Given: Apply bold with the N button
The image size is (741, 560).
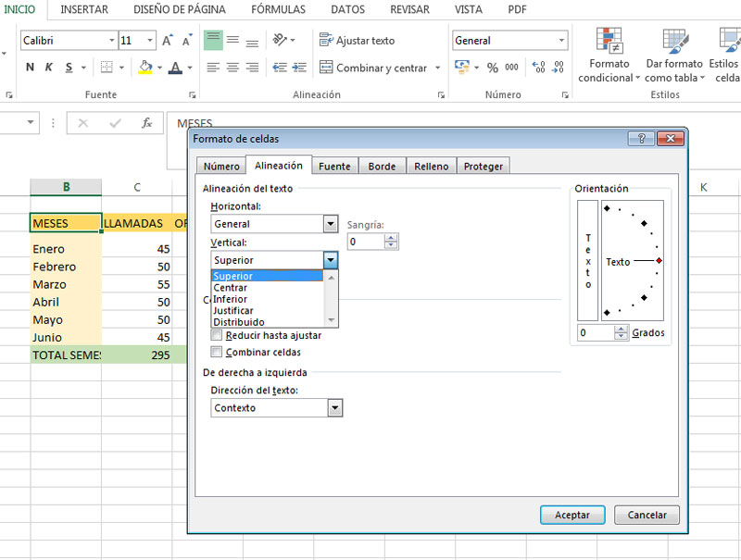Looking at the screenshot, I should [30, 68].
